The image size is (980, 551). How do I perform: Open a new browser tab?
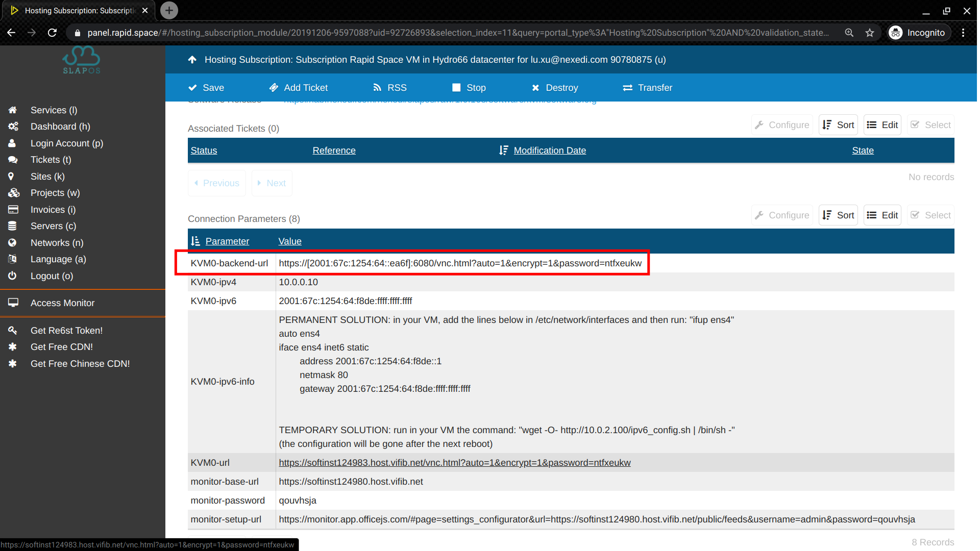[169, 10]
